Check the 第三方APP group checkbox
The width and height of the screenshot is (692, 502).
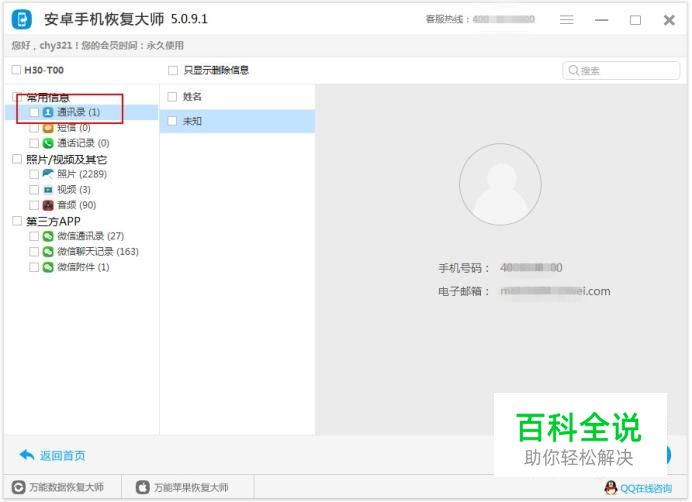(17, 221)
